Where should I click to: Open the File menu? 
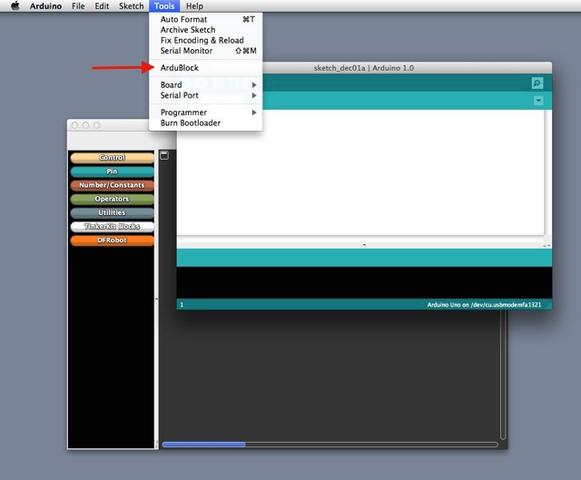[78, 6]
